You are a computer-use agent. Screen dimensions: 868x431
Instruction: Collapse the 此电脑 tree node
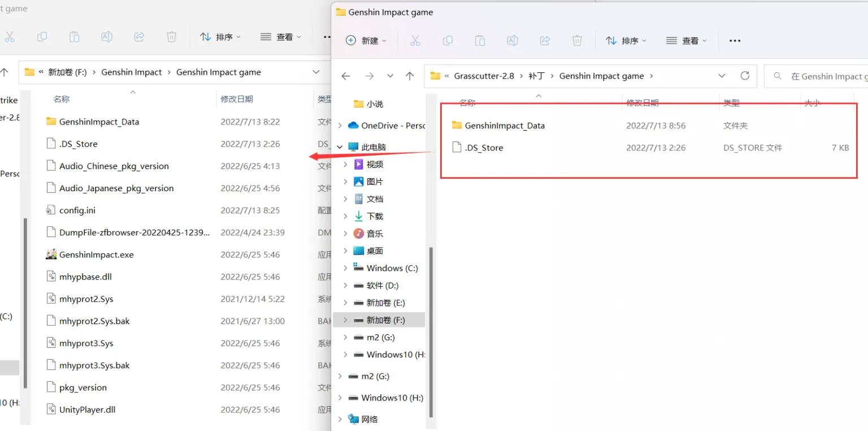point(340,147)
